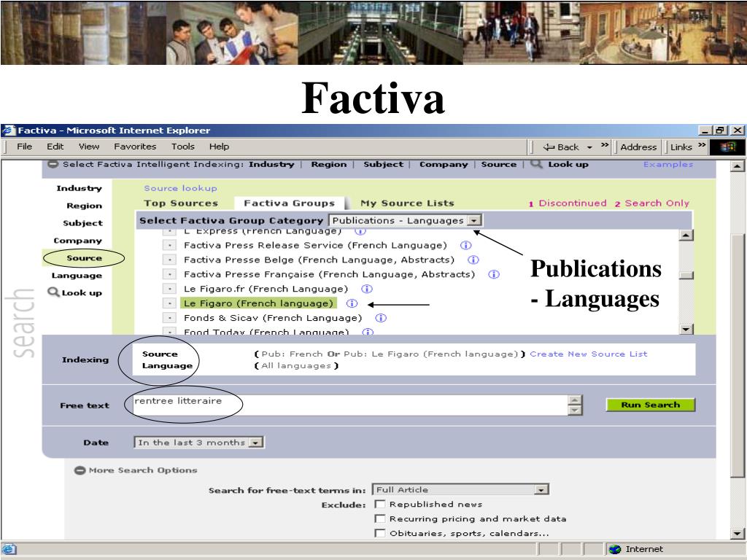Click the Windows logo throbber icon
747x560 pixels.
tap(727, 147)
